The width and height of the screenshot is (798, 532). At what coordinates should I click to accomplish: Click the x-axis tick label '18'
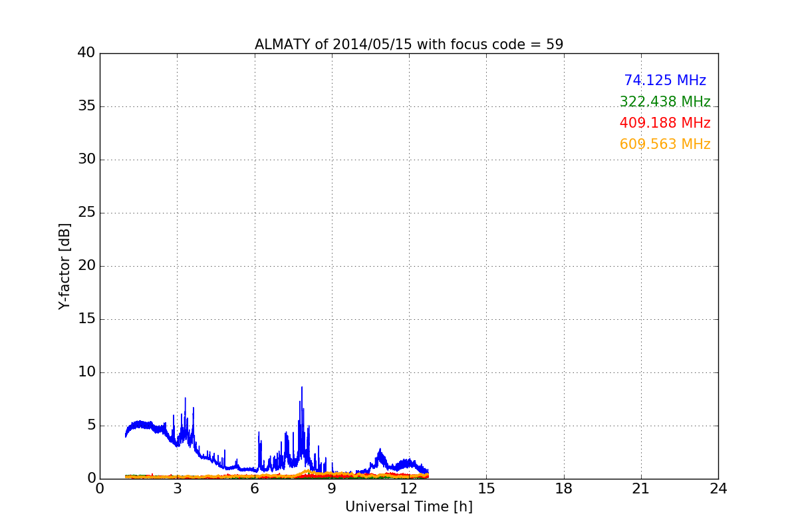coord(564,489)
